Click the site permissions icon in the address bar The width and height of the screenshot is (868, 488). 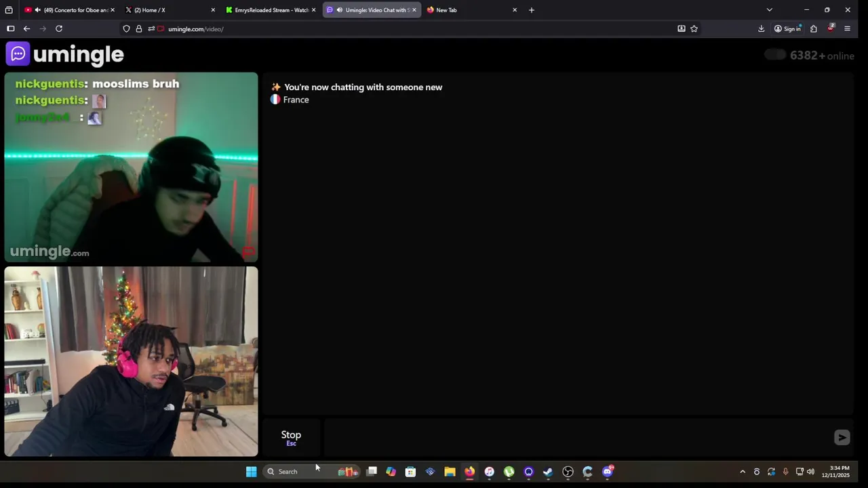tap(151, 28)
